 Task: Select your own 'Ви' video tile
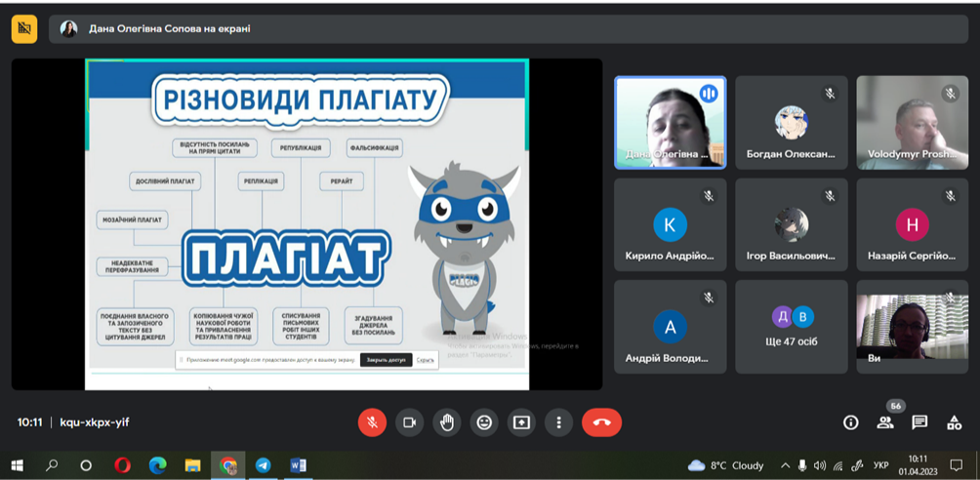[913, 327]
